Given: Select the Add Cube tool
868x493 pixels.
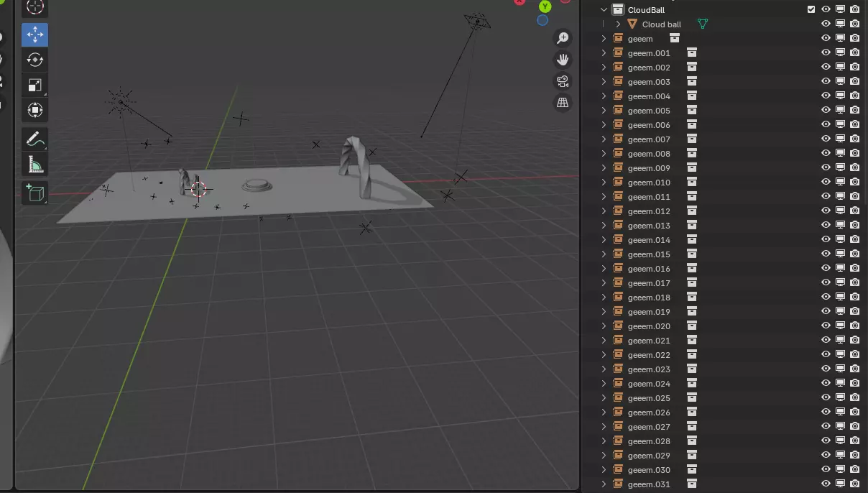Looking at the screenshot, I should [34, 193].
